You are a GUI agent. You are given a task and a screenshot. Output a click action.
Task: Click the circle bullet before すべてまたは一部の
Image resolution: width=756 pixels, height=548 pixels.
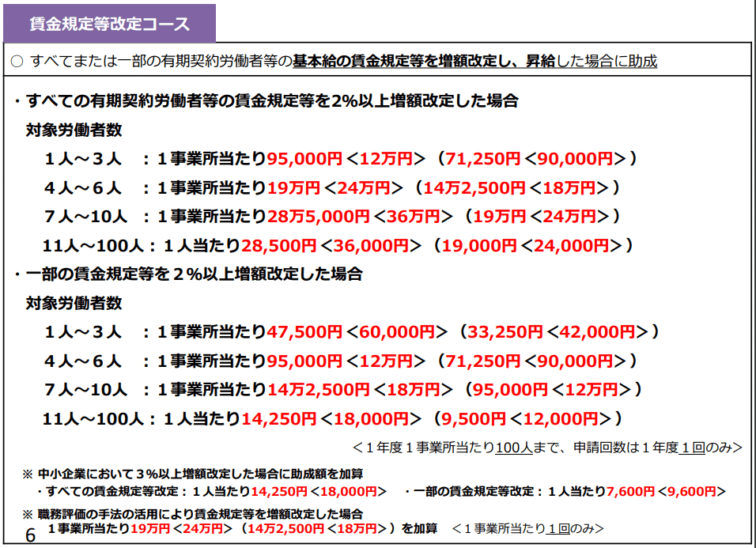[17, 62]
